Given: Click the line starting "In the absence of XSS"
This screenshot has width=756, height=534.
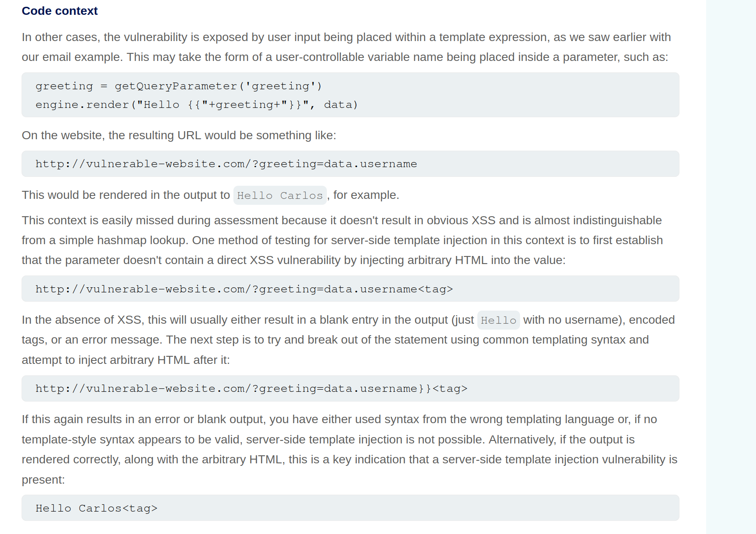Looking at the screenshot, I should point(248,320).
